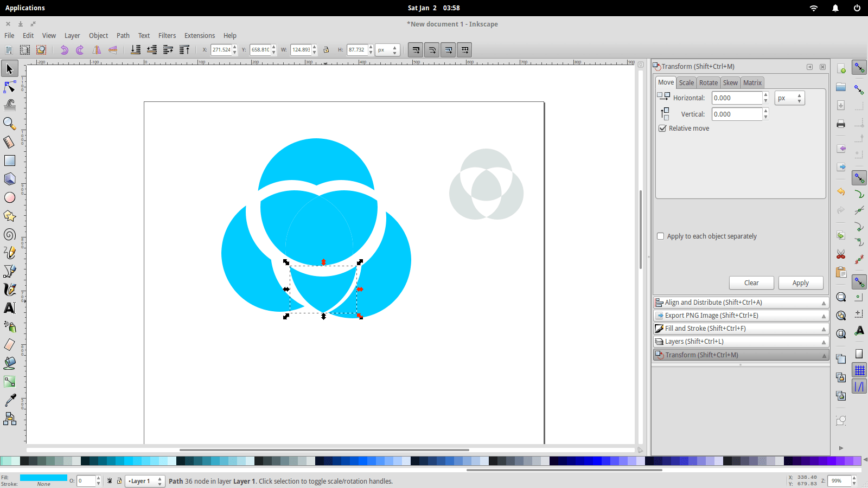868x488 pixels.
Task: Open the Object menu
Action: point(98,36)
